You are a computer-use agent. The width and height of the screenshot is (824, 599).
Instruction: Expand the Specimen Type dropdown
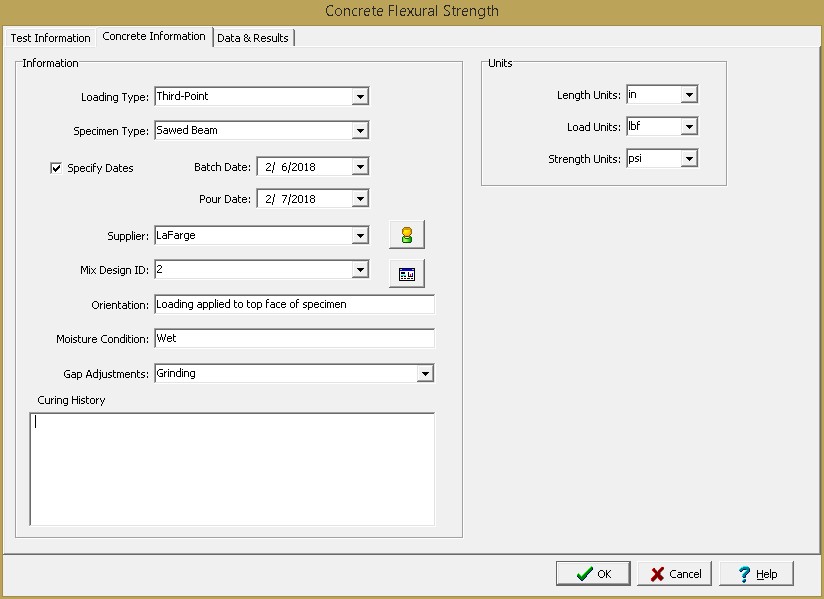[360, 130]
